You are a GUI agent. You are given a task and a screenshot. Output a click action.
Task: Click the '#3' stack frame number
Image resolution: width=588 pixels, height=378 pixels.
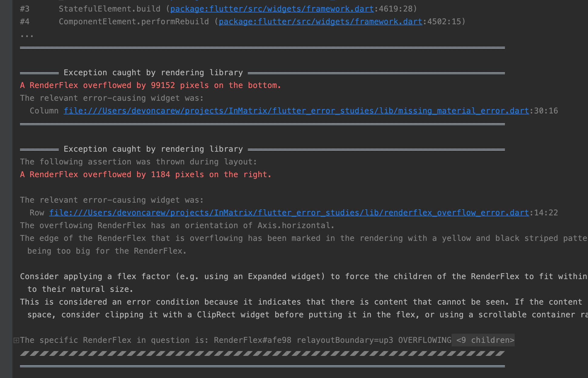point(25,9)
